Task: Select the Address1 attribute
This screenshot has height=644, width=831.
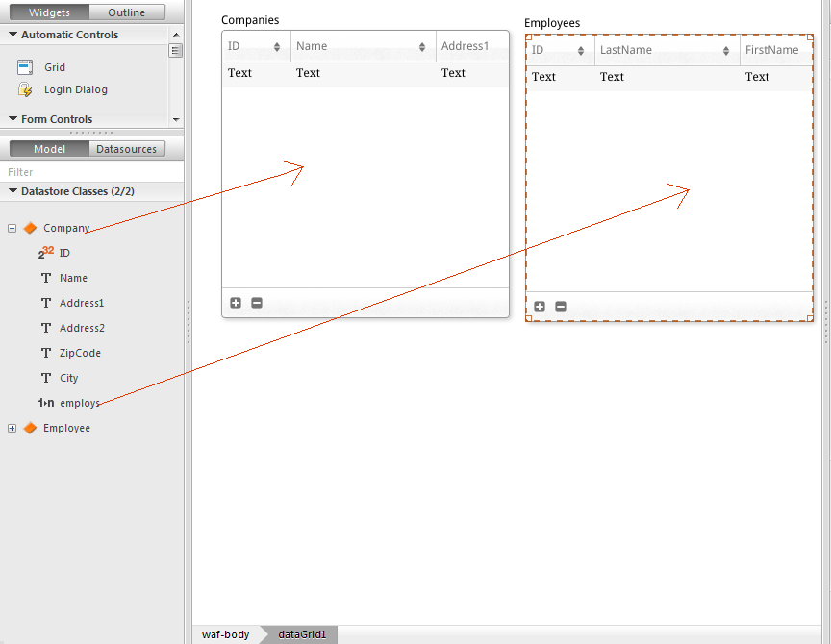Action: coord(82,303)
